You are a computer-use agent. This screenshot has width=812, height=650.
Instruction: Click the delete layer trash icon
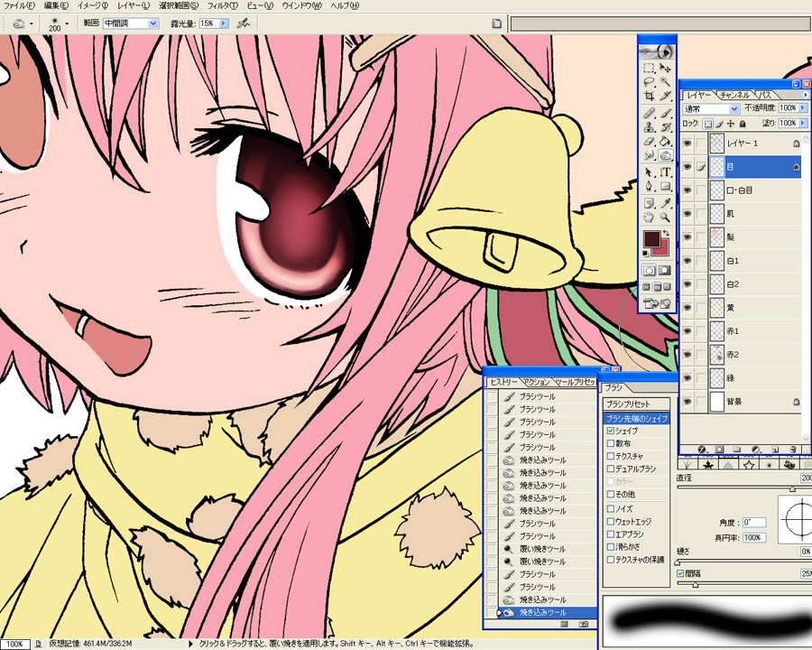(793, 450)
